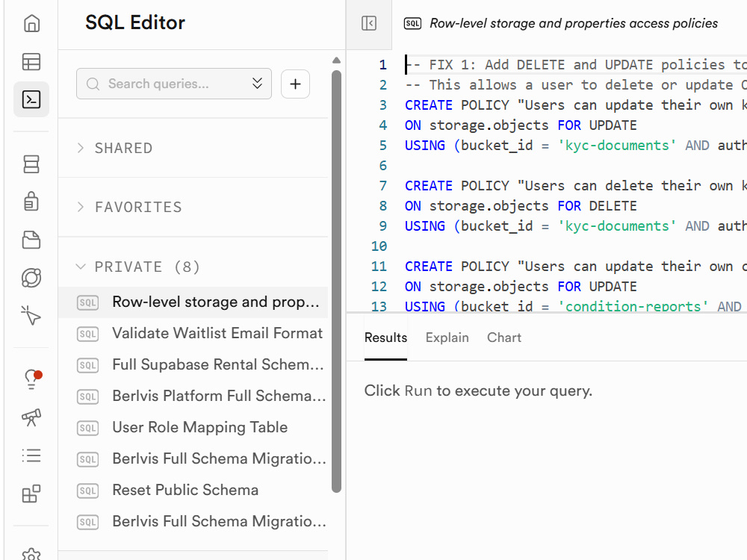Image resolution: width=747 pixels, height=560 pixels.
Task: Open Reset Public Schema query
Action: tap(193, 490)
